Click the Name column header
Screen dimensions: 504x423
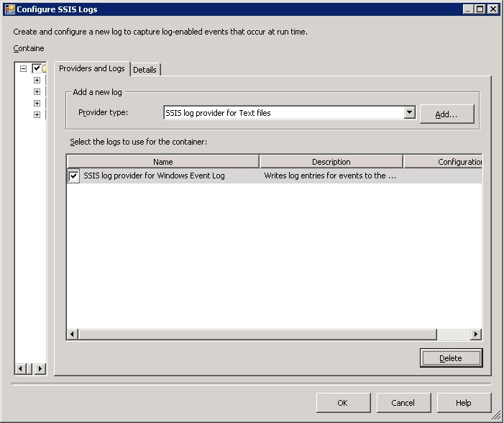[x=163, y=162]
